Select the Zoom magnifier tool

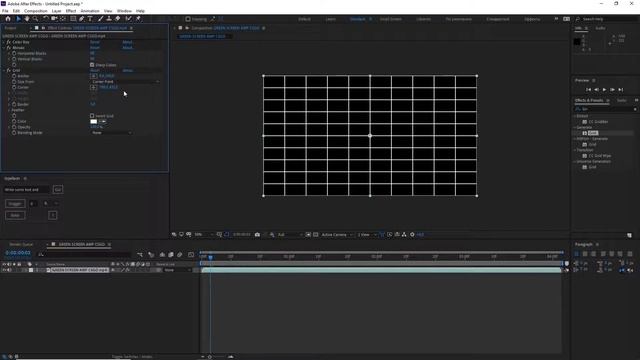36,19
